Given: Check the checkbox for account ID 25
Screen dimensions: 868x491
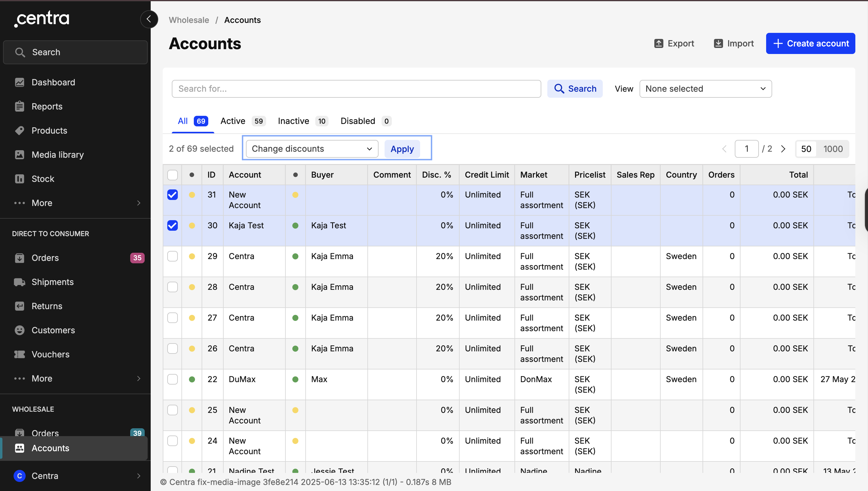Looking at the screenshot, I should pyautogui.click(x=172, y=410).
